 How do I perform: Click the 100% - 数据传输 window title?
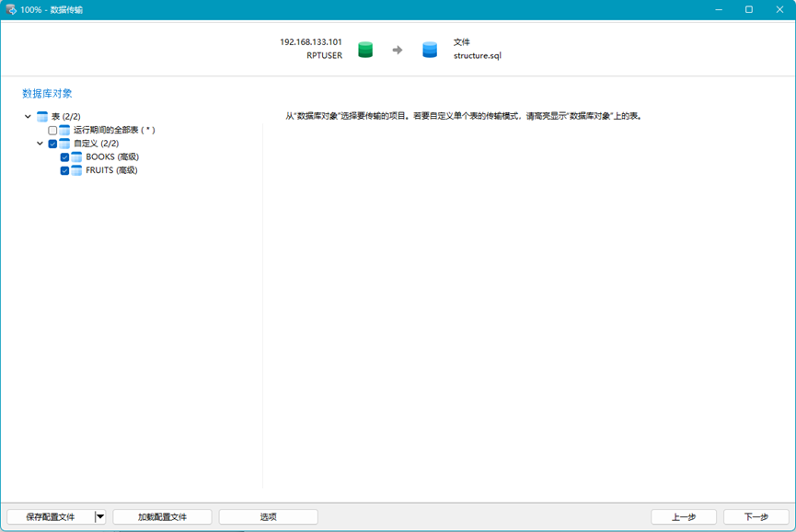(52, 9)
